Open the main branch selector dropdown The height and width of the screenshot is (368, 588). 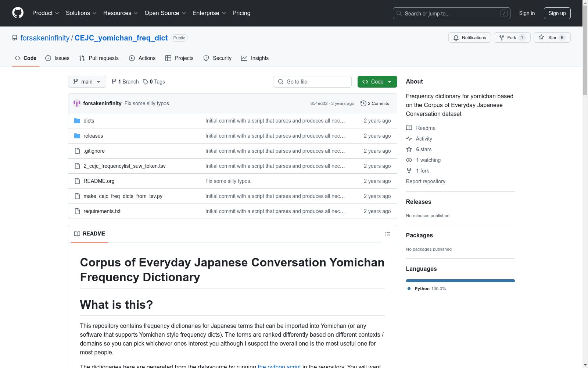(87, 82)
